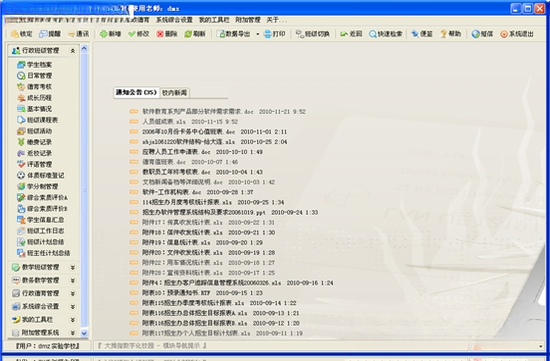Open 评语管理 in the sidebar

point(35,164)
